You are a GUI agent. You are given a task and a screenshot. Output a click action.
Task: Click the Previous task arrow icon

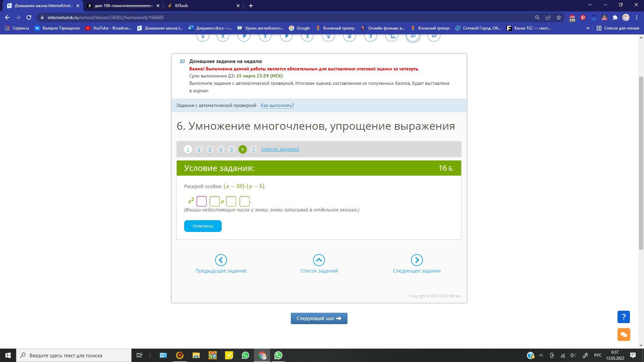pos(221,260)
